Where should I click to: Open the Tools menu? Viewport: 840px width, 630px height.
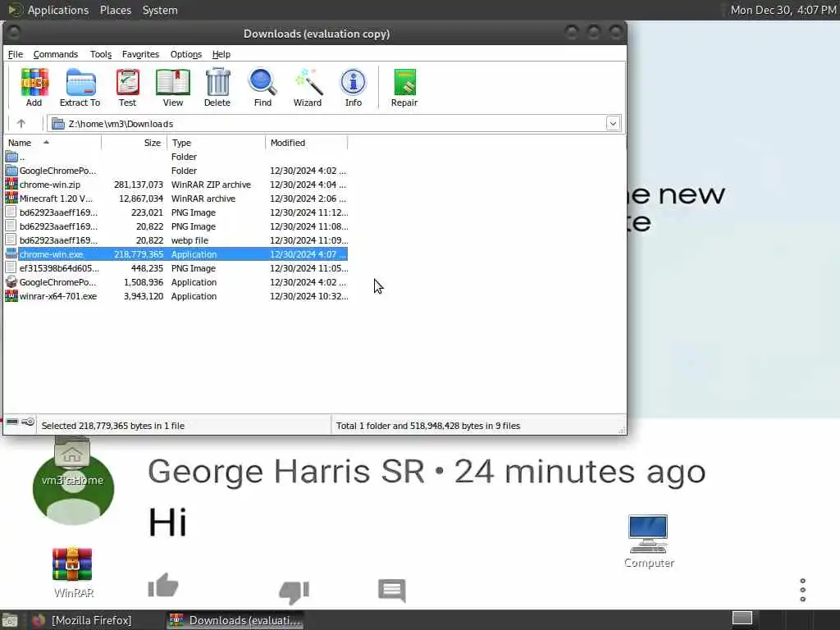pos(101,54)
